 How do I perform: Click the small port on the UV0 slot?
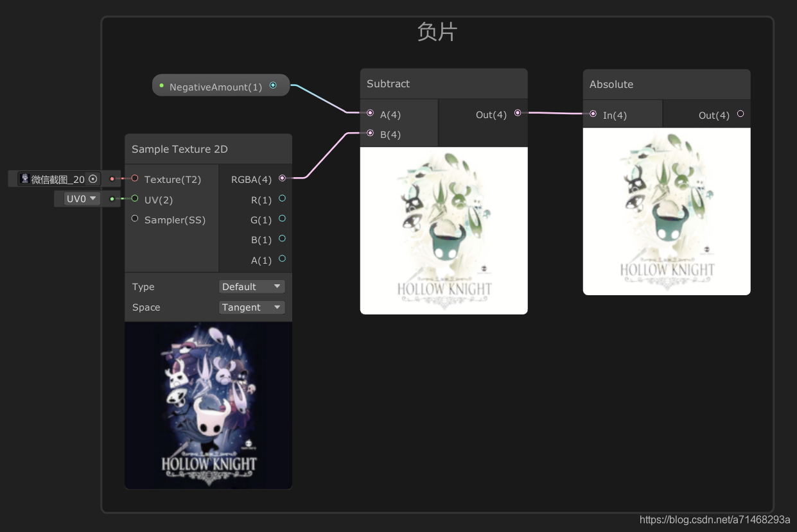tap(112, 199)
